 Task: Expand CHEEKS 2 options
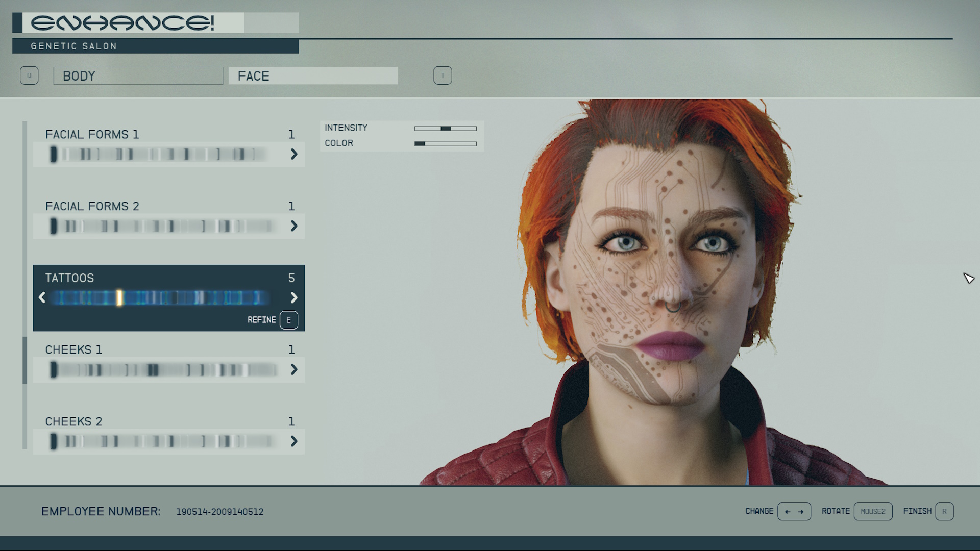point(294,441)
